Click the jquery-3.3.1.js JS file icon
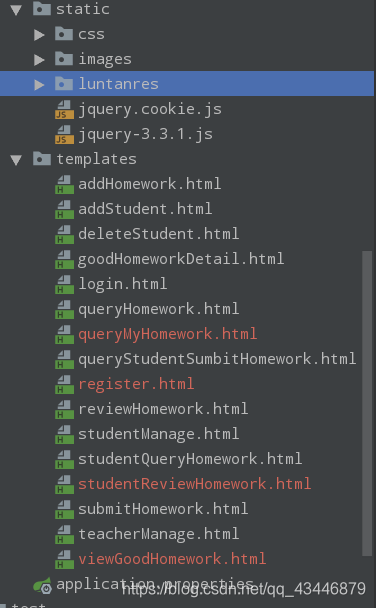Screen dimensions: 376x608 [x=64, y=134]
